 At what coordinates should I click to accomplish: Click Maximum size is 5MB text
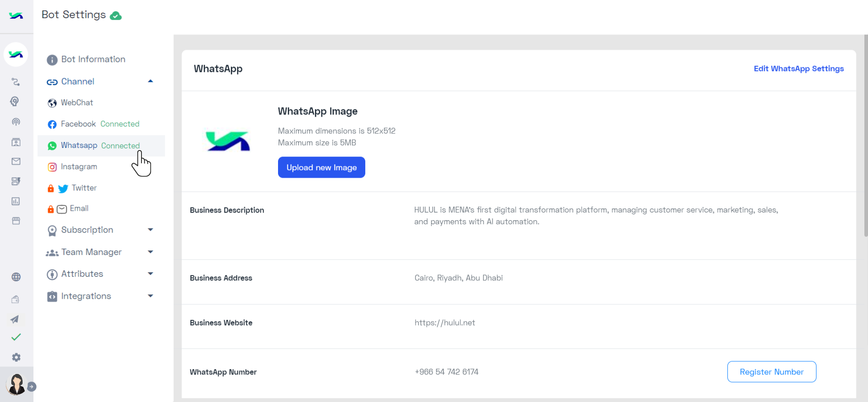[317, 142]
